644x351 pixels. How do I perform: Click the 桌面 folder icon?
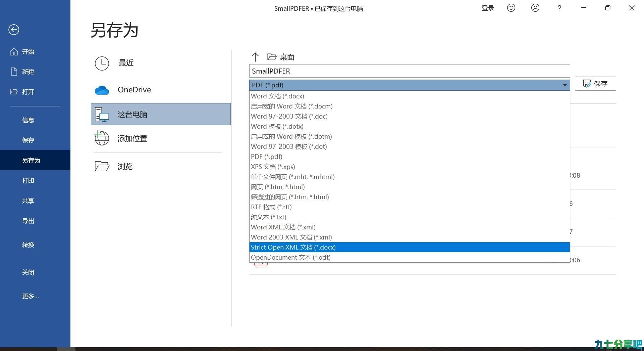pos(272,57)
